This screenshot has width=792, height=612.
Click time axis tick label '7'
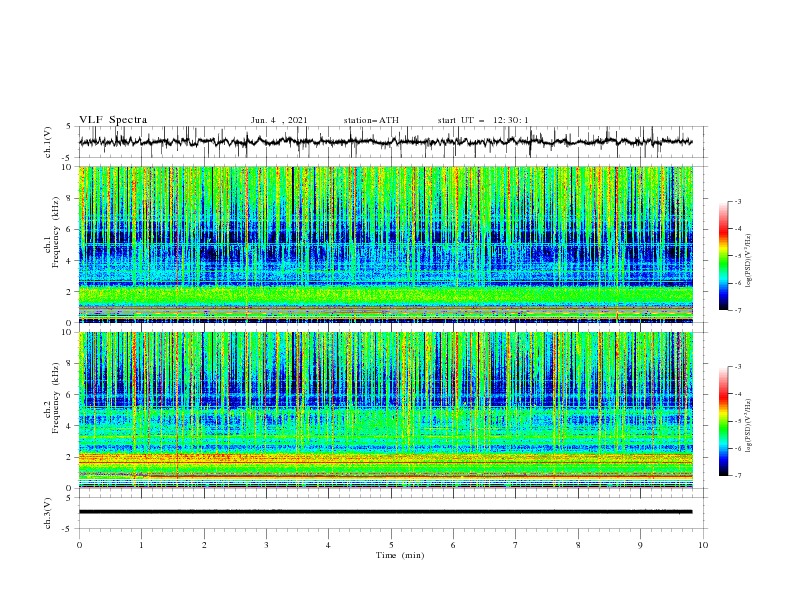pyautogui.click(x=516, y=545)
